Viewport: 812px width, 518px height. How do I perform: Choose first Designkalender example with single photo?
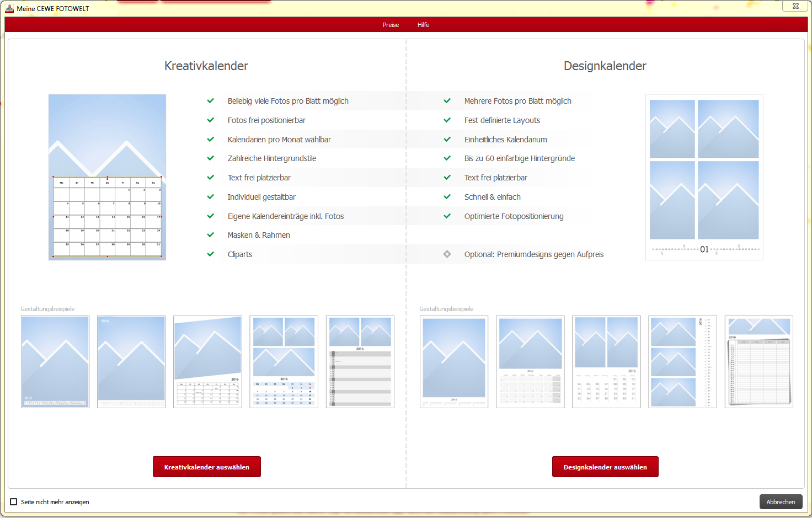(454, 362)
